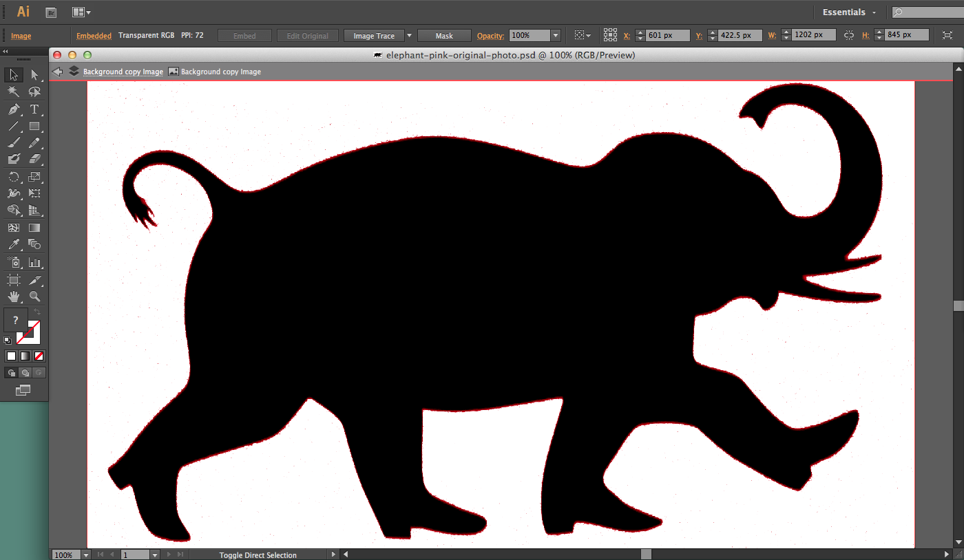Click the Image Trace button
The image size is (964, 560).
pos(374,36)
